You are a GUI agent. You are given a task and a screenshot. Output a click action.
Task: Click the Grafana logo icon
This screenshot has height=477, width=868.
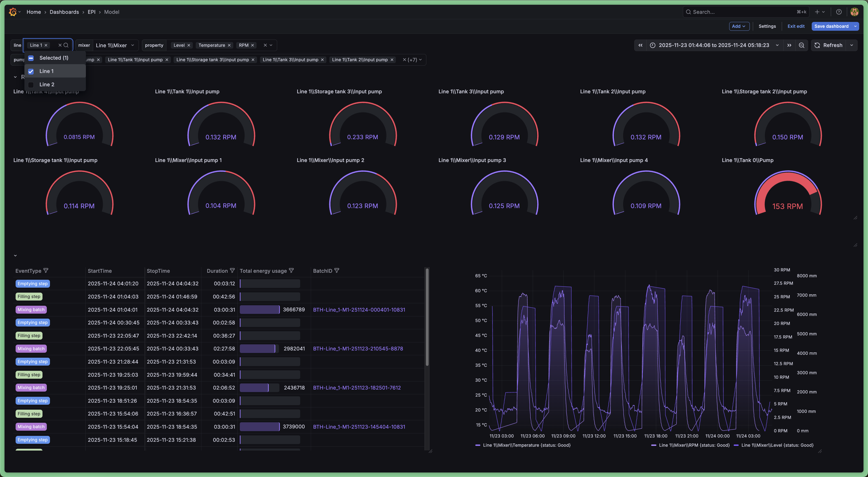coord(13,12)
